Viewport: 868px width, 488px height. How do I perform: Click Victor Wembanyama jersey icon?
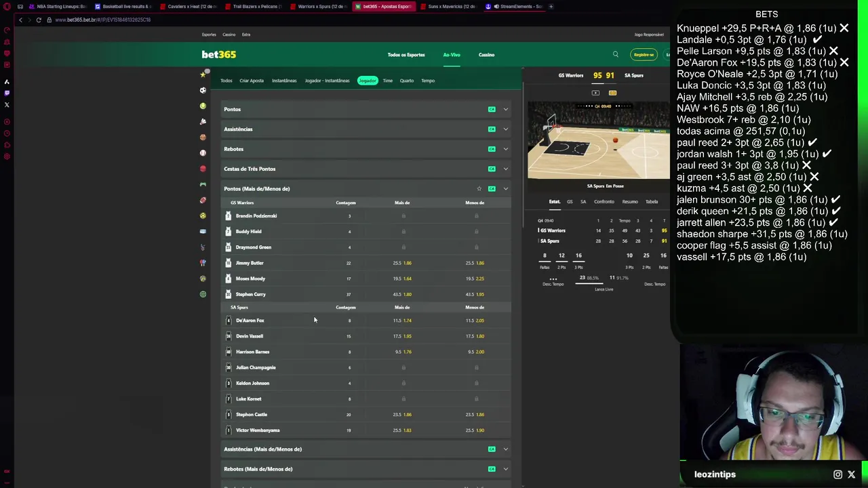(x=229, y=430)
